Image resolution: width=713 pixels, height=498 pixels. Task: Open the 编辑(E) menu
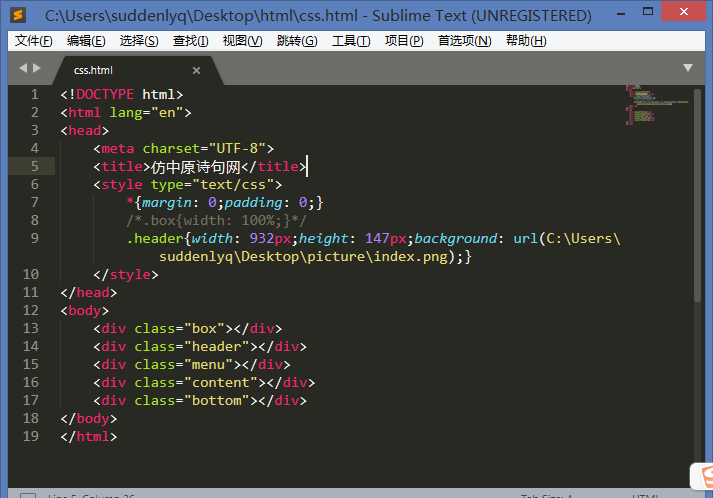[x=86, y=41]
